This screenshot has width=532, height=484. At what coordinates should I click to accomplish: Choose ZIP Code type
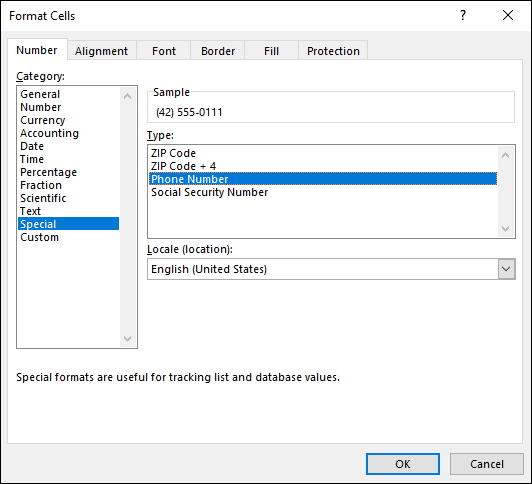pos(323,153)
